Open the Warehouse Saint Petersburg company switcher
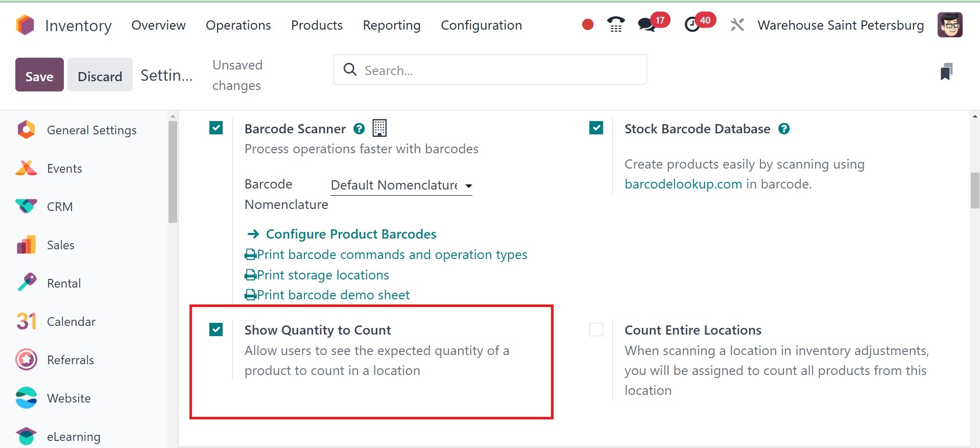Viewport: 980px width, 448px height. 841,25
